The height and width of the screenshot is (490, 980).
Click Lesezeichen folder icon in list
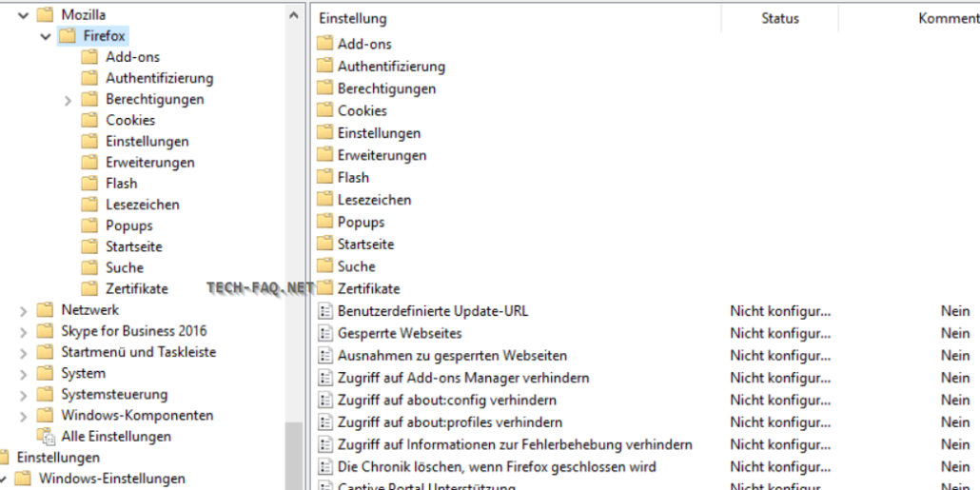[x=325, y=200]
